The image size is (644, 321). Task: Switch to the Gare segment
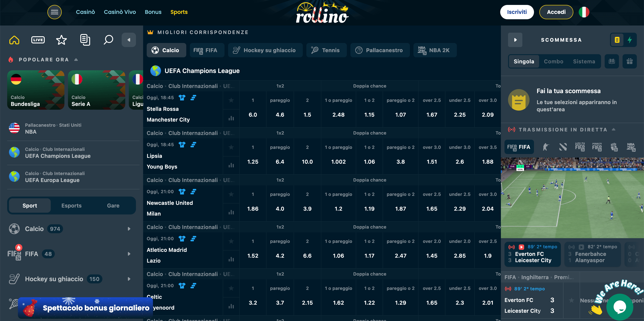click(113, 205)
